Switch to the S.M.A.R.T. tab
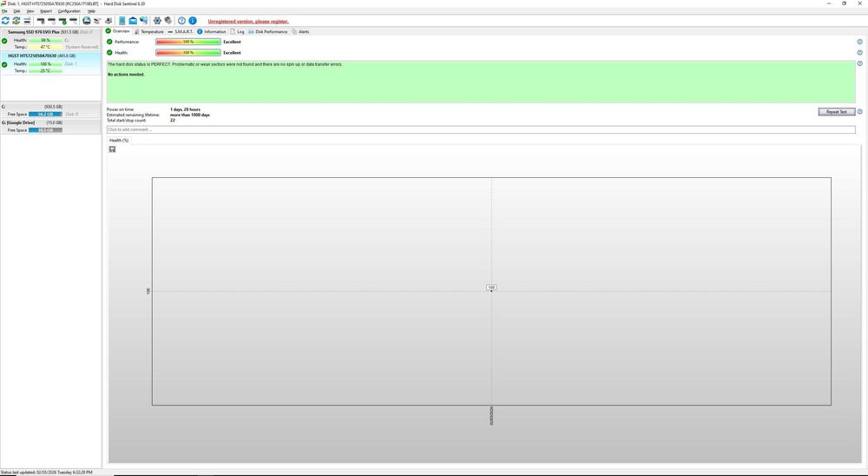The height and width of the screenshot is (476, 868). 181,31
